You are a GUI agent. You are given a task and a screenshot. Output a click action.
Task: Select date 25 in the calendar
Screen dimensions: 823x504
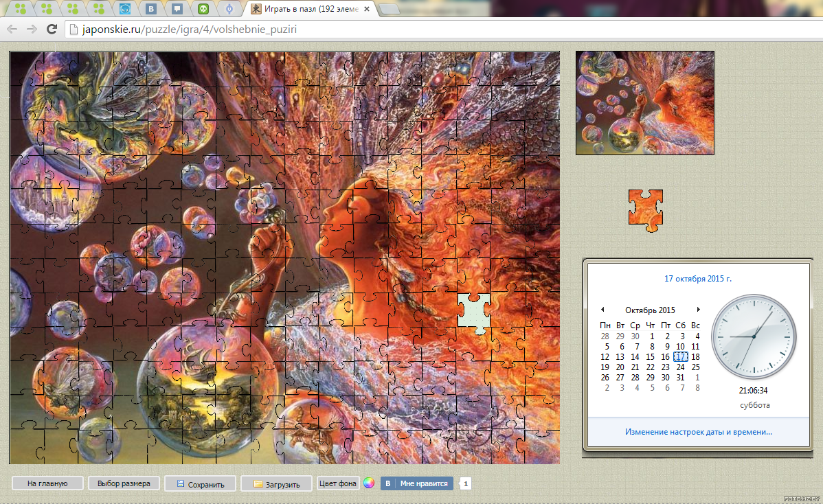coord(695,367)
